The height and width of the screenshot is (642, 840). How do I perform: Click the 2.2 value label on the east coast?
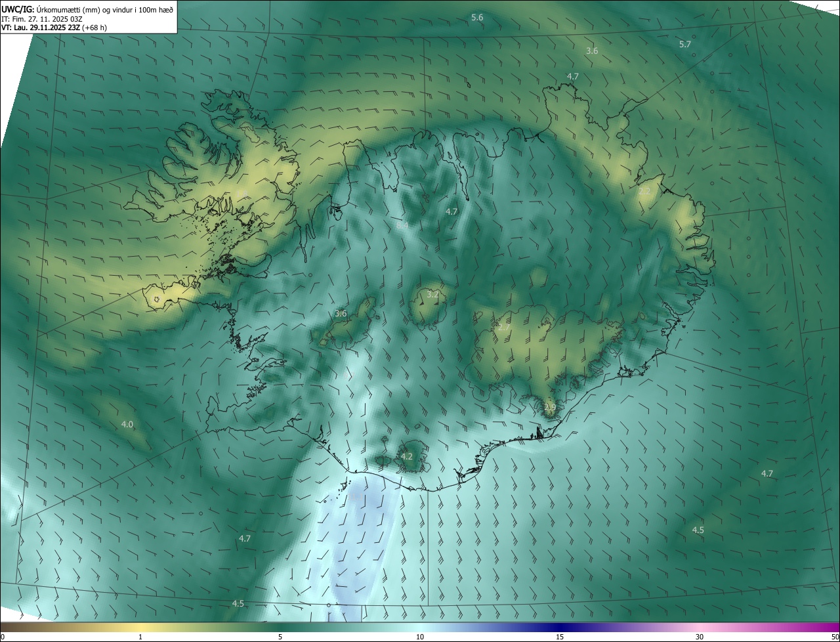644,191
